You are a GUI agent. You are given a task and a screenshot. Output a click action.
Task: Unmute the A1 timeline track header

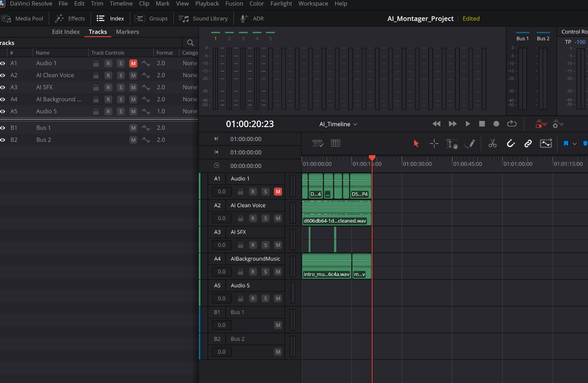[x=278, y=191]
